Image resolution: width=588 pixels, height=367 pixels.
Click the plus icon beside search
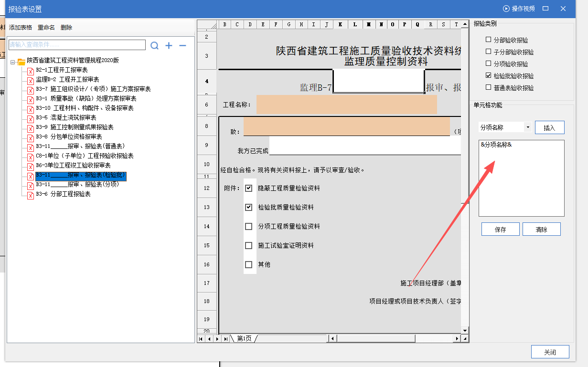[x=169, y=45]
